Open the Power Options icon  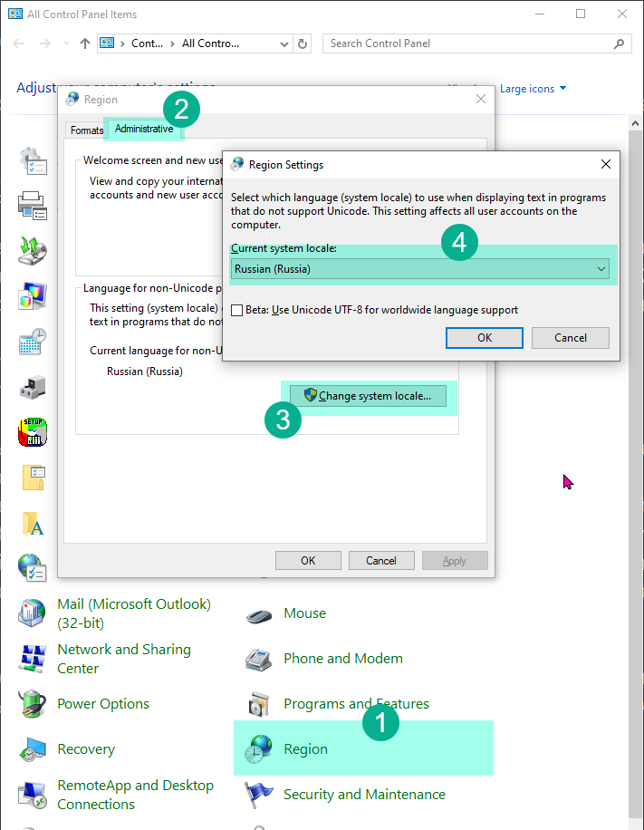pos(33,704)
